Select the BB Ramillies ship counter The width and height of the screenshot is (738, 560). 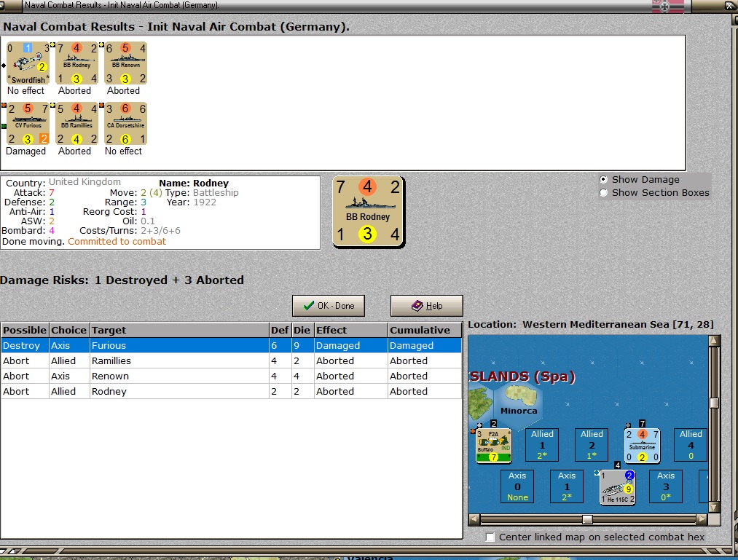coord(76,123)
